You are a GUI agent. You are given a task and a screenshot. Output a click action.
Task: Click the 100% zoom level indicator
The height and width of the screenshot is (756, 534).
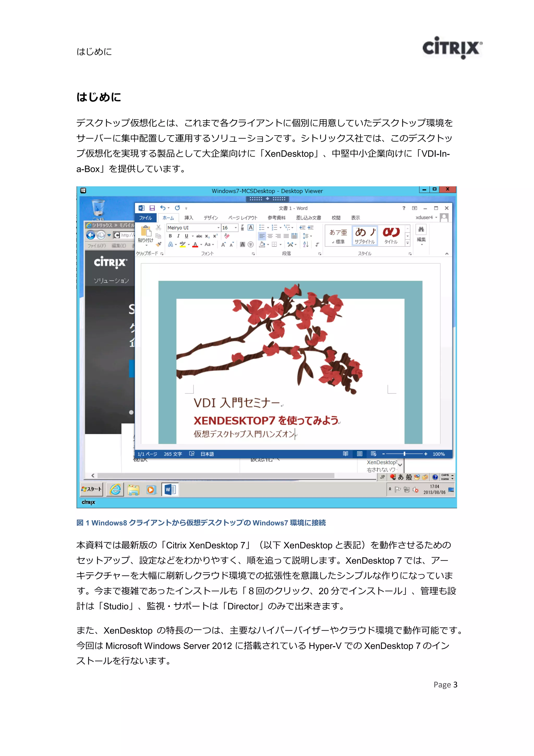(x=438, y=454)
